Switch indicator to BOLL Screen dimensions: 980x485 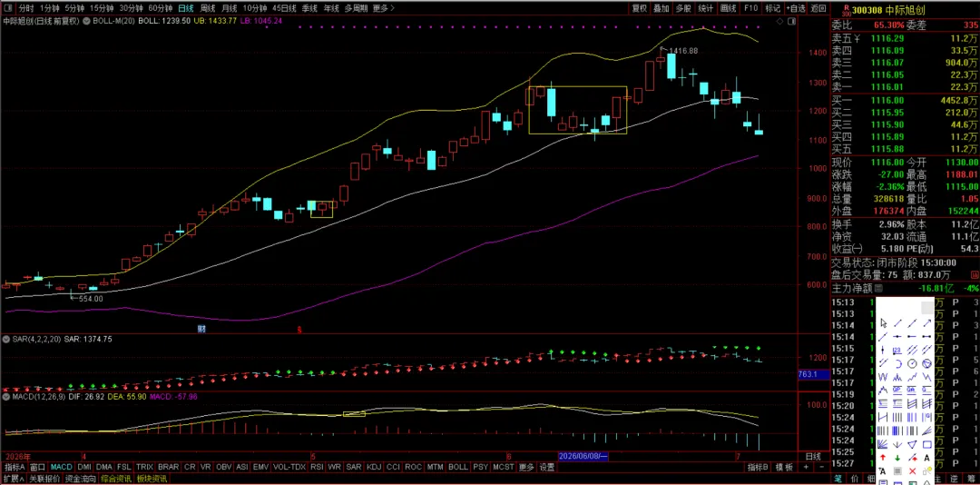point(458,467)
